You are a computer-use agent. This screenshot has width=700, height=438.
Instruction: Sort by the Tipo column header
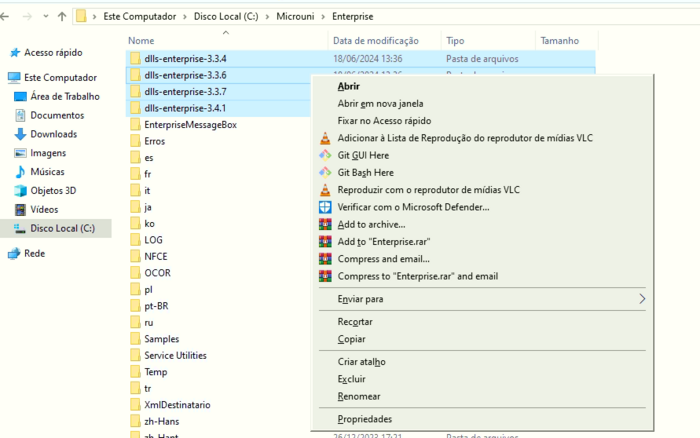(455, 41)
